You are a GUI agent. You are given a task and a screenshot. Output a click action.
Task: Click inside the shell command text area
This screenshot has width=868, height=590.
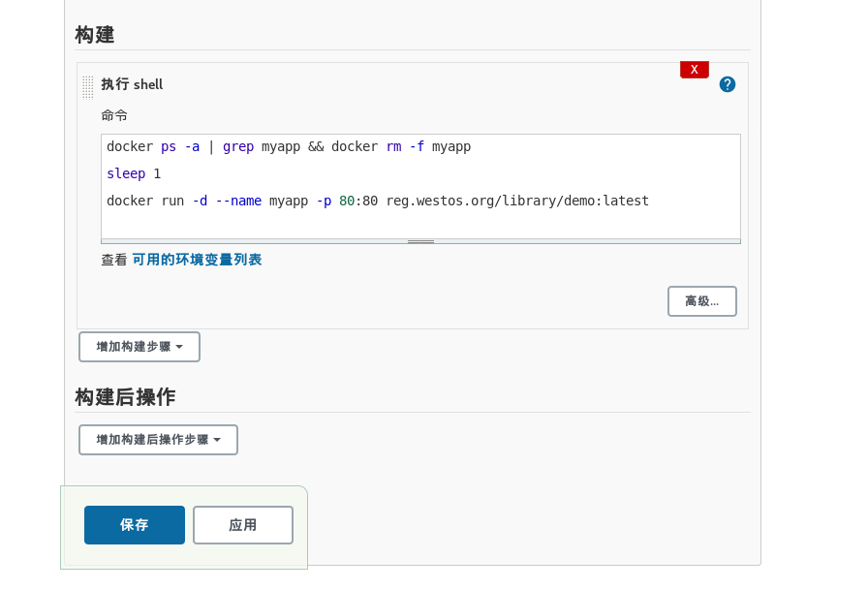coord(420,187)
